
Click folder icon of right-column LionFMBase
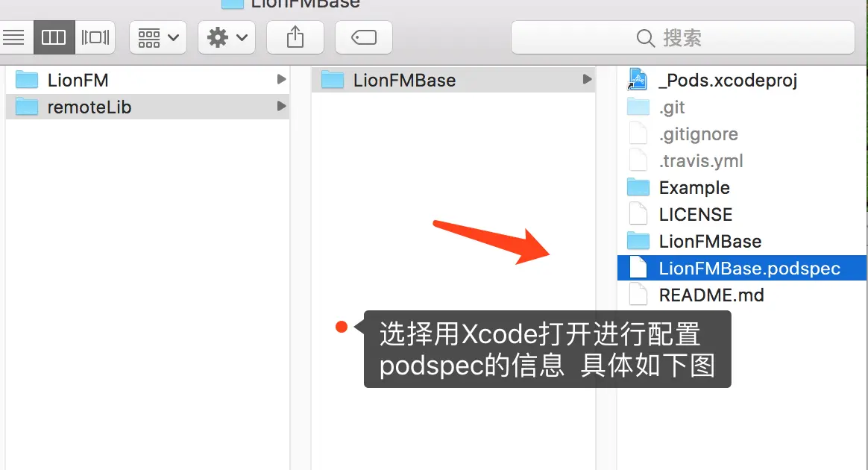(638, 242)
